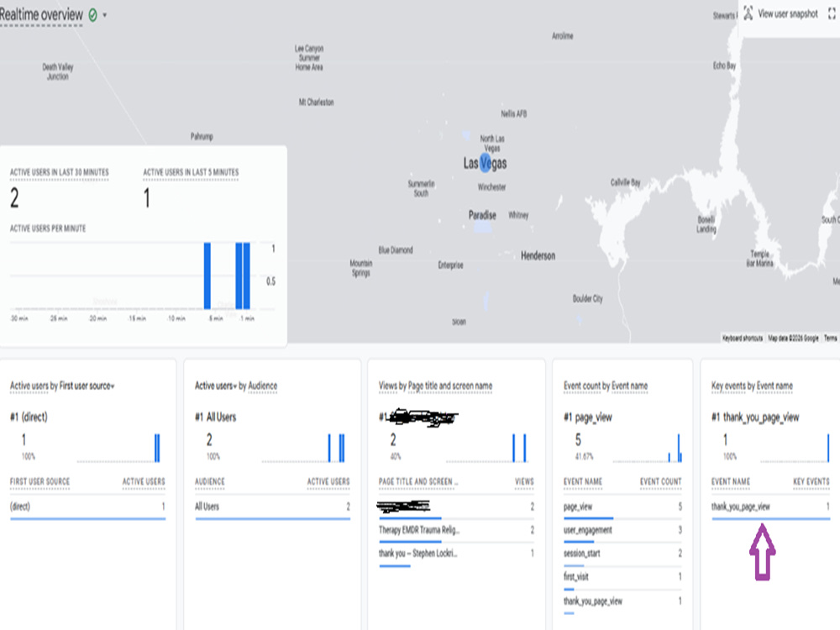Open the dropdown arrow next to Realtime overview
This screenshot has width=840, height=630.
(105, 15)
